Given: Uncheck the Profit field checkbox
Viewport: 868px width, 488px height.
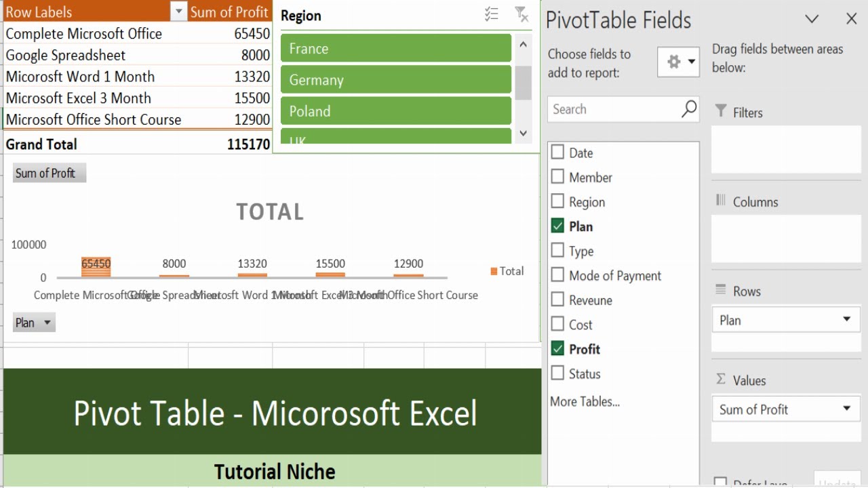Looking at the screenshot, I should (x=557, y=348).
